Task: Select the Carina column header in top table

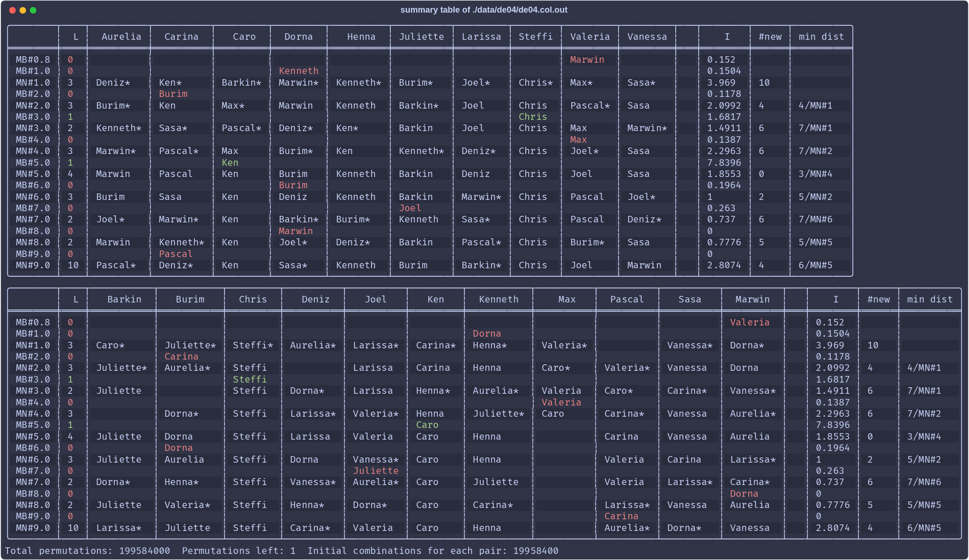Action: coord(181,37)
